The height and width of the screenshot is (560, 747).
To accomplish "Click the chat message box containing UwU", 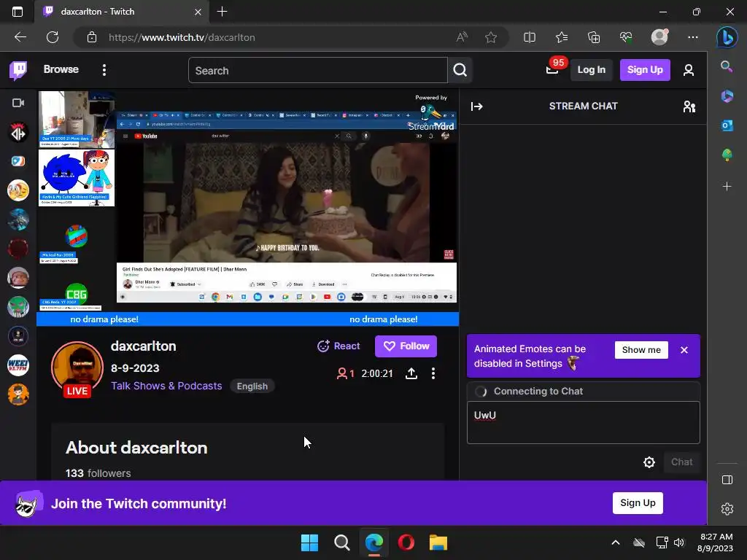I will pos(583,422).
